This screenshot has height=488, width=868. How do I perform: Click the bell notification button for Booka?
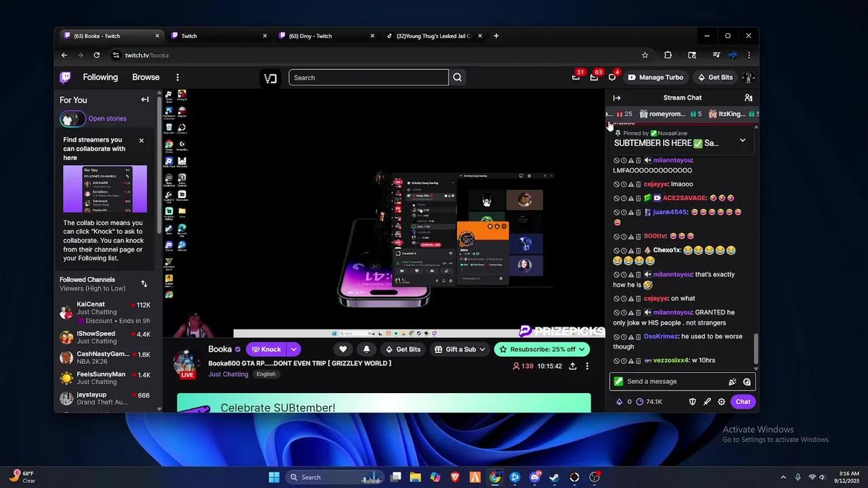[x=366, y=349]
